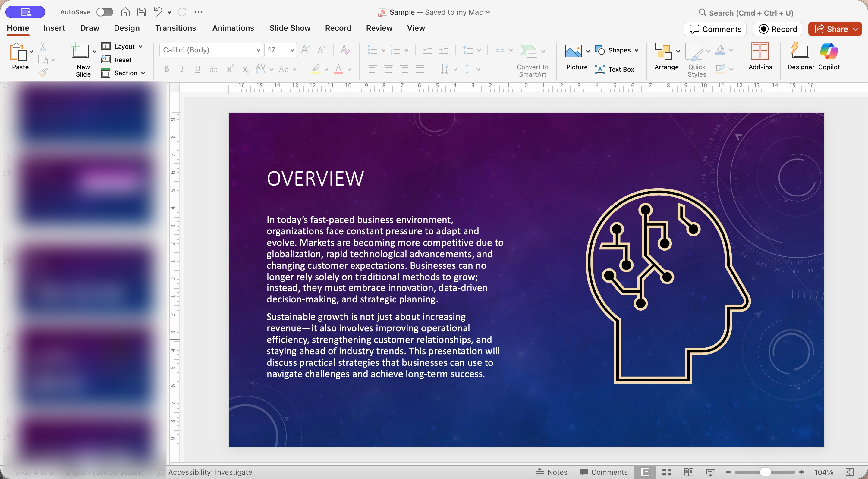Image resolution: width=868 pixels, height=479 pixels.
Task: Insert a Text Box
Action: click(x=615, y=69)
